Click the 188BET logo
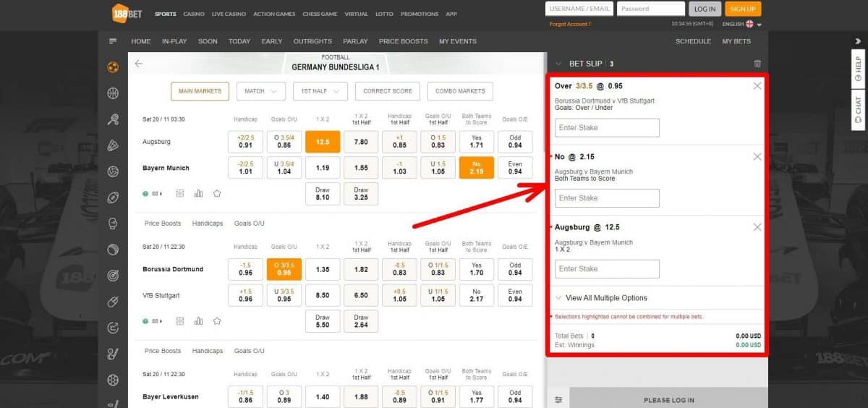 coord(127,12)
